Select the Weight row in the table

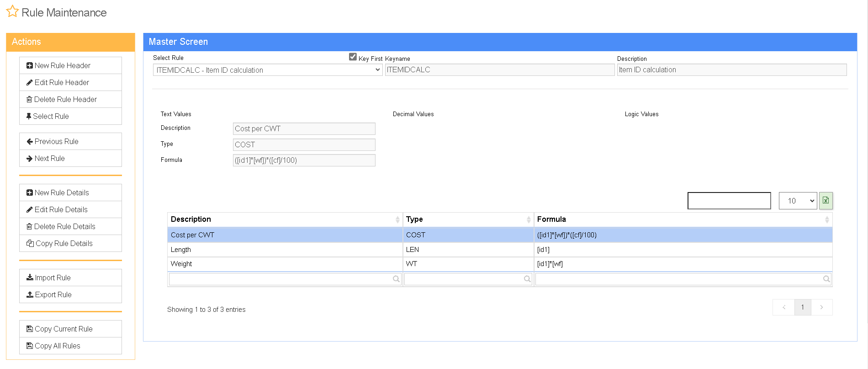500,264
